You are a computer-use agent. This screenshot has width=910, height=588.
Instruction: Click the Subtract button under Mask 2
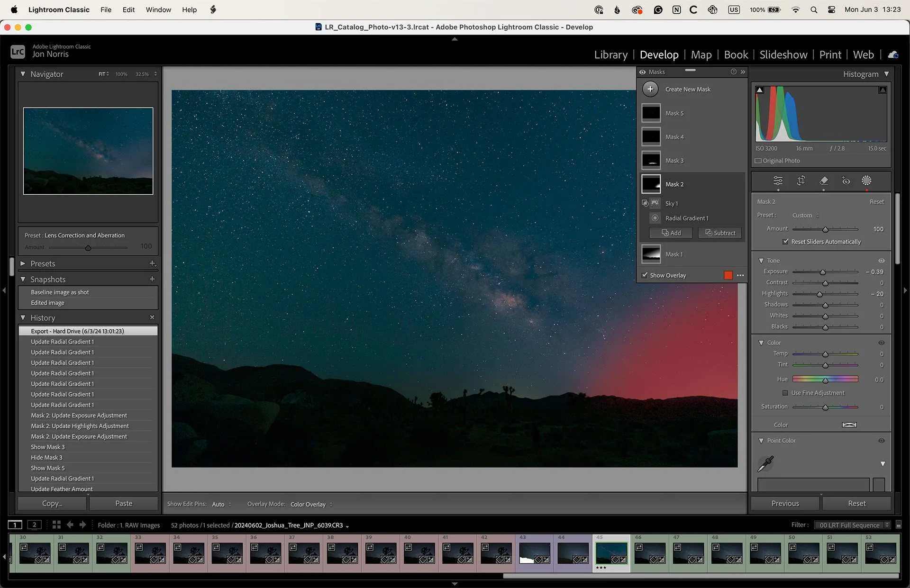pos(720,233)
